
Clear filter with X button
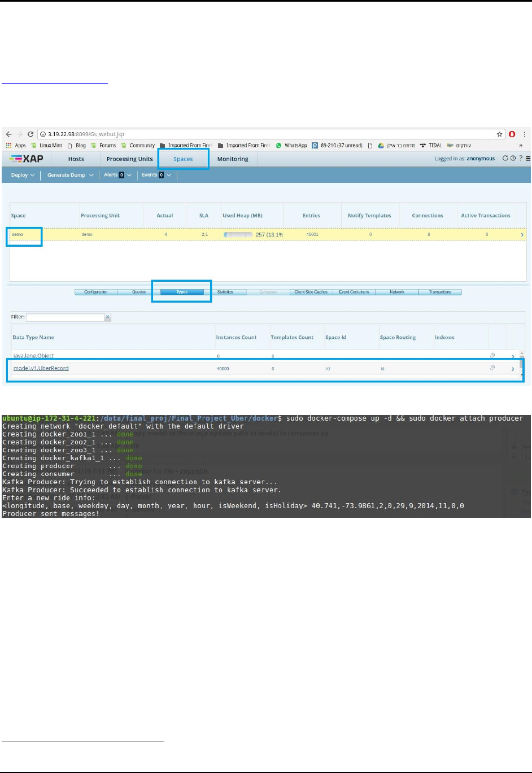point(108,317)
